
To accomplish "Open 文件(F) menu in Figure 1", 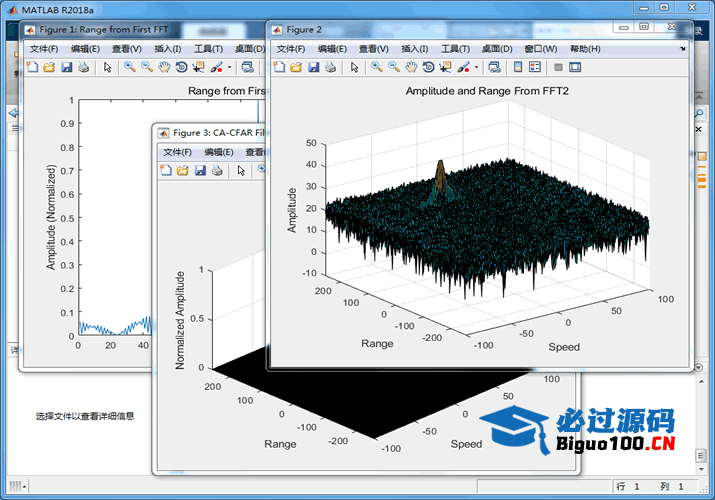I will pos(44,49).
